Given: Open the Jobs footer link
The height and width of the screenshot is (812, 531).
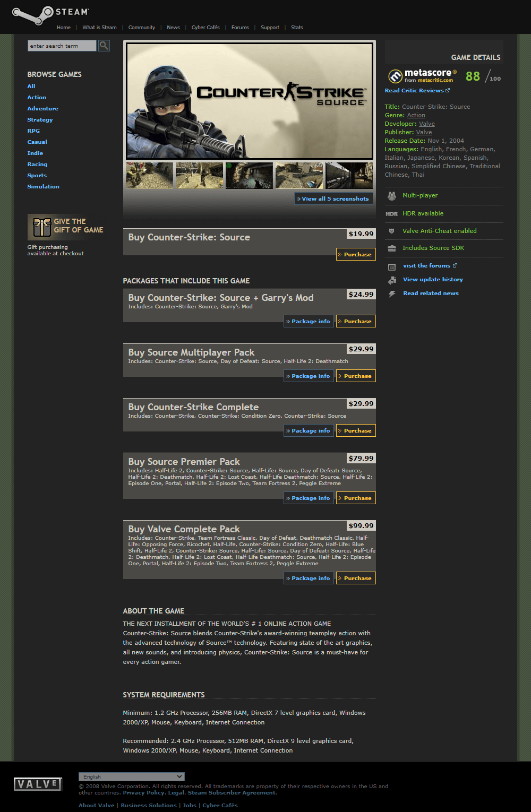Looking at the screenshot, I should (x=190, y=806).
